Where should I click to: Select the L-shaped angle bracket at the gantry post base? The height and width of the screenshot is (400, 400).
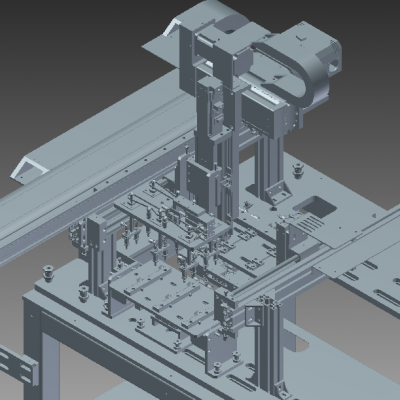277,192
